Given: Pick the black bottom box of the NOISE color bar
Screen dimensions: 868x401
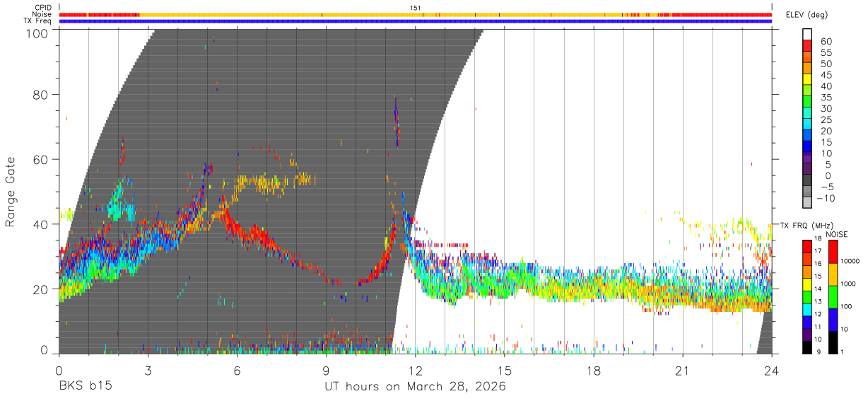Looking at the screenshot, I should click(x=833, y=342).
